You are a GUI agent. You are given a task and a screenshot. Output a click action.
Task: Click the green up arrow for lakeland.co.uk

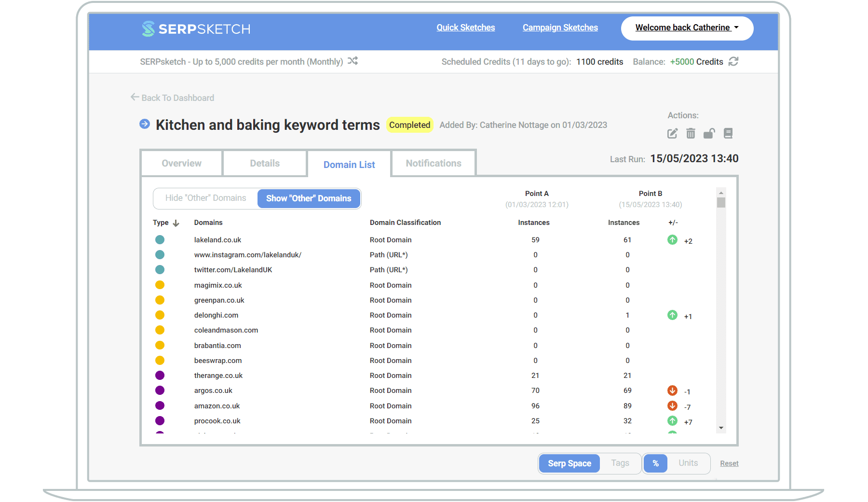coord(672,240)
